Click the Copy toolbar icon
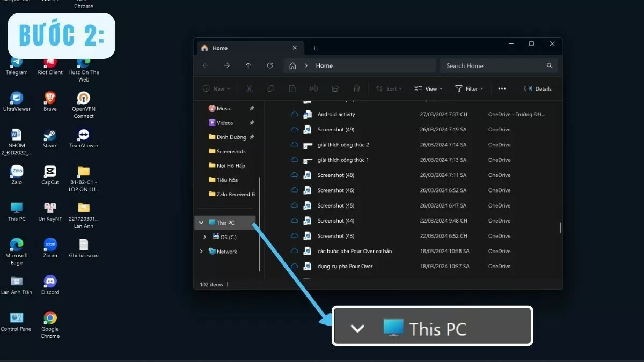This screenshot has width=644, height=362. (270, 88)
